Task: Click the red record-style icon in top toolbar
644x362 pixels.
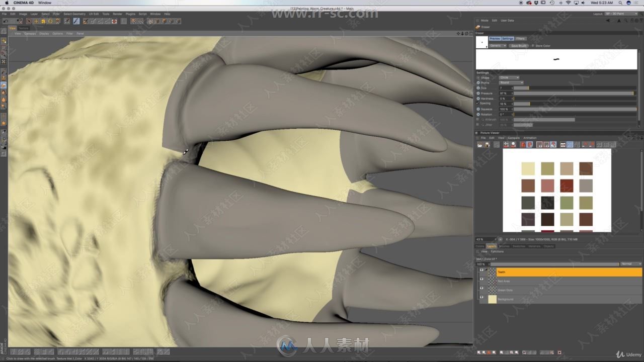Action: 114,21
